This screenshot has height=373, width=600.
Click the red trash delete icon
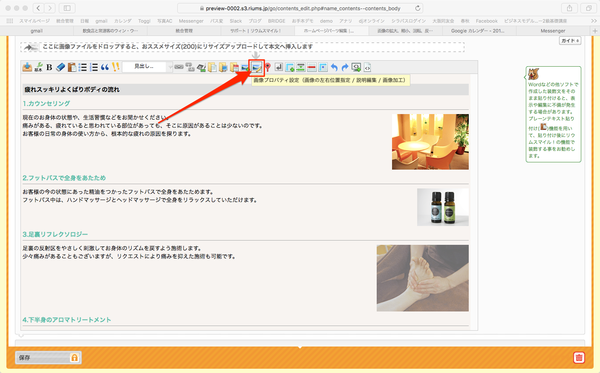click(579, 357)
